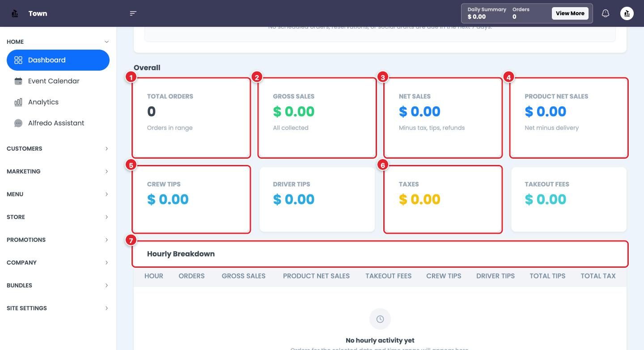Click the View More button
Image resolution: width=644 pixels, height=350 pixels.
(x=570, y=13)
